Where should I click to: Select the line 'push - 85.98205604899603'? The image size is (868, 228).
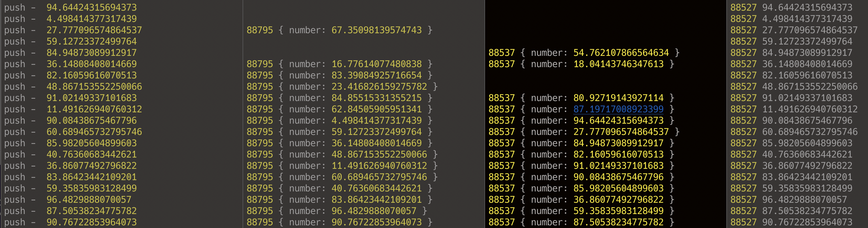[70, 143]
